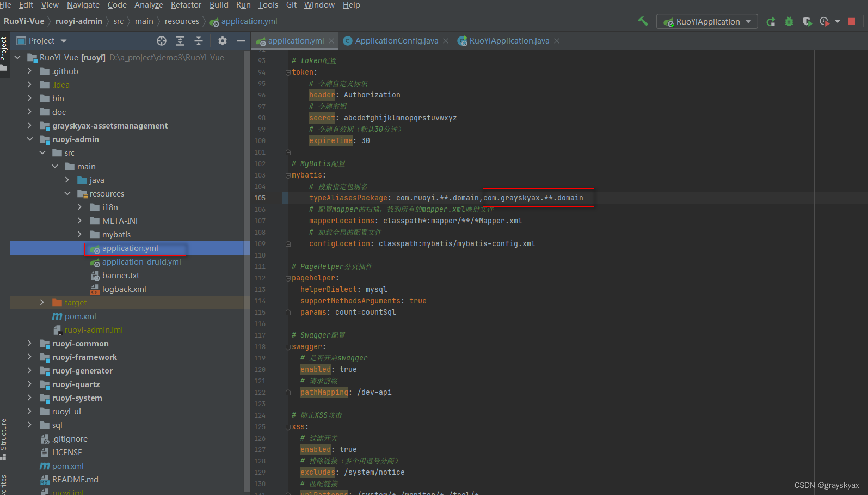868x495 pixels.
Task: Select the .gitignore file
Action: point(69,439)
